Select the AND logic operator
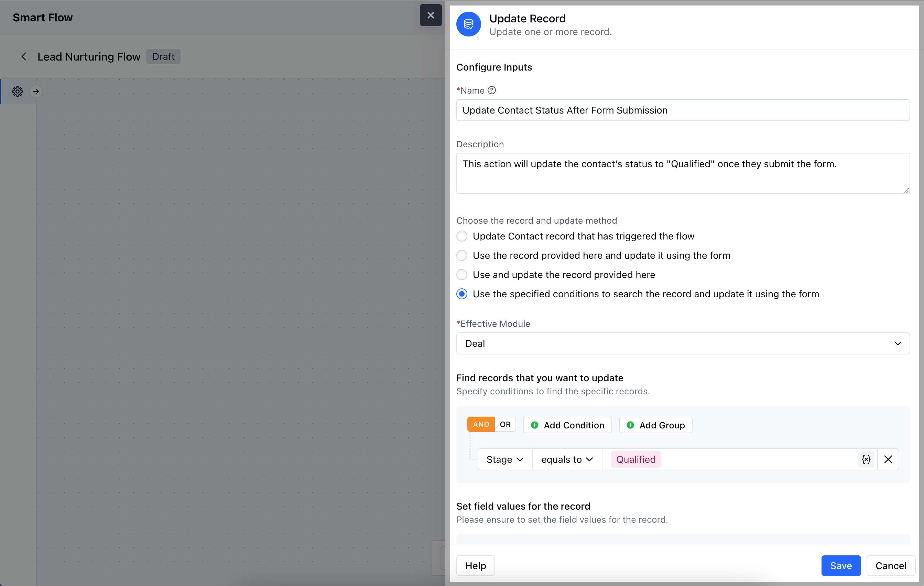 click(x=481, y=424)
